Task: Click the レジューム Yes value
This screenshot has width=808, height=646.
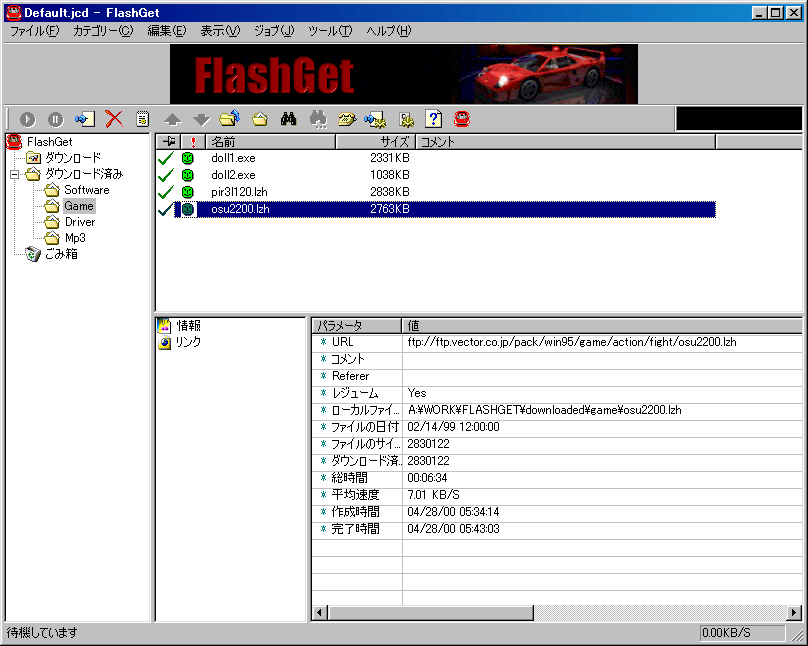Action: click(x=417, y=393)
